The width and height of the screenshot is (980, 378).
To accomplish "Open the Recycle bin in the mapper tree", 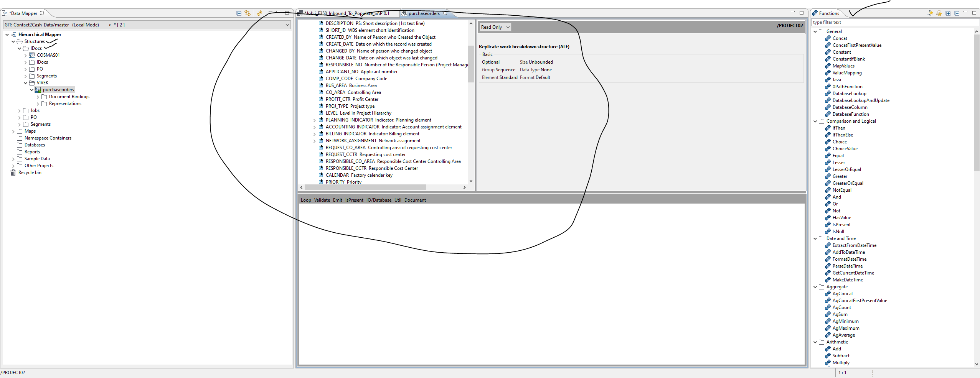I will 29,173.
